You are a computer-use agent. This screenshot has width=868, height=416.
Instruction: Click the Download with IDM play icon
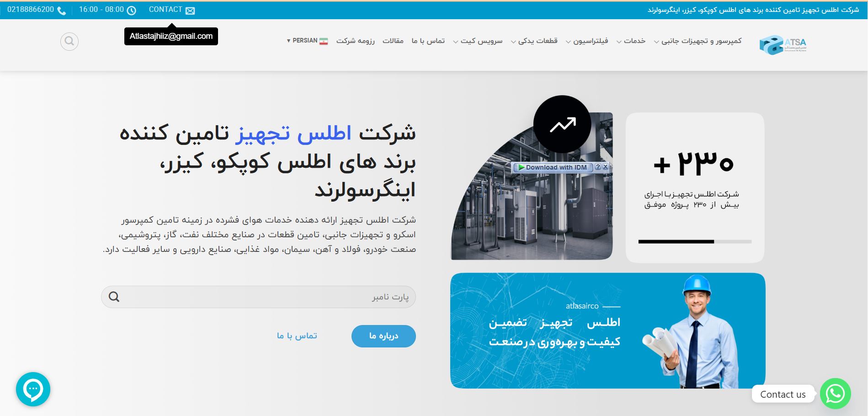point(521,167)
